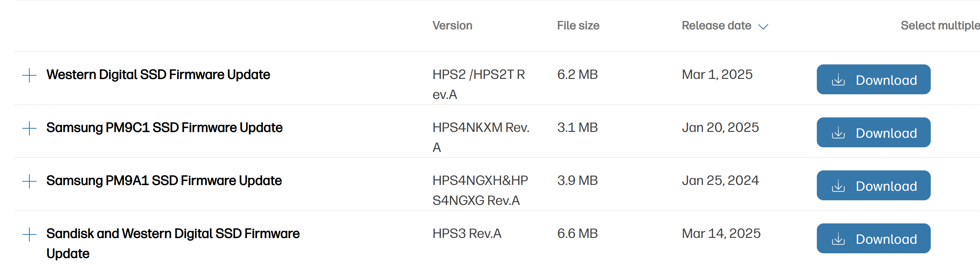This screenshot has width=980, height=265.
Task: Click download icon for Samsung PM9C1 firmware
Action: pos(838,132)
